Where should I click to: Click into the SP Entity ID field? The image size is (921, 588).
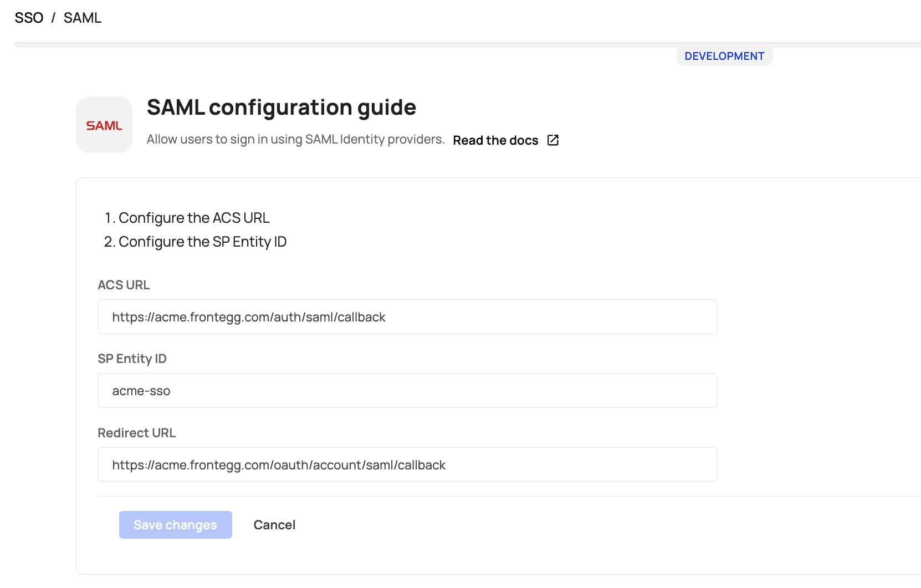[407, 391]
